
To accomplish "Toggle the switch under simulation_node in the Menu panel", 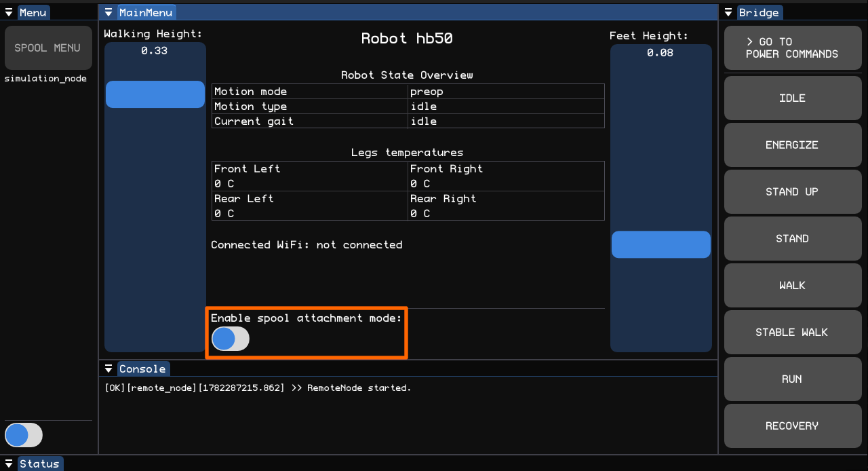I will click(24, 435).
